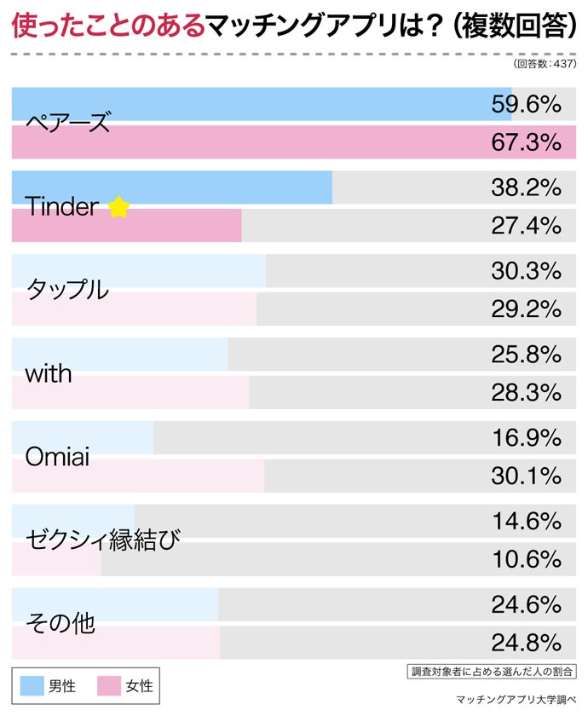Click the 59.6% male ペアーズ value
Image resolution: width=588 pixels, height=716 pixels.
coord(526,104)
